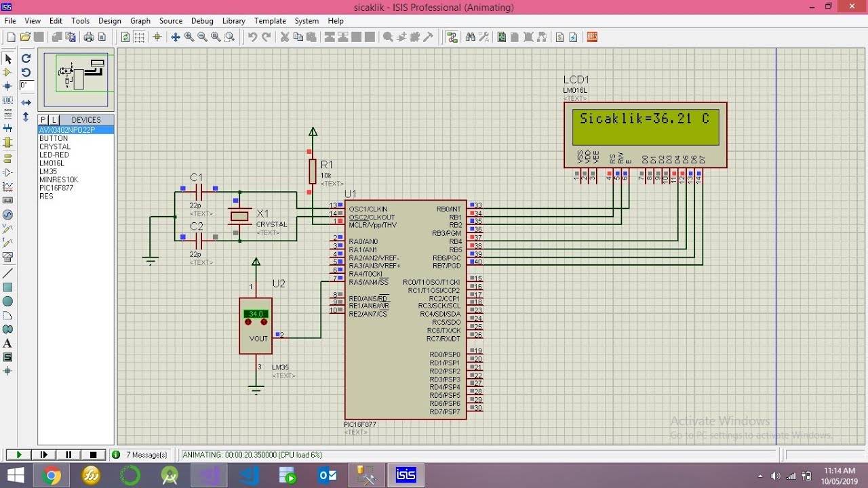Open the design explorer icon
This screenshot has height=488, width=868.
point(502,37)
